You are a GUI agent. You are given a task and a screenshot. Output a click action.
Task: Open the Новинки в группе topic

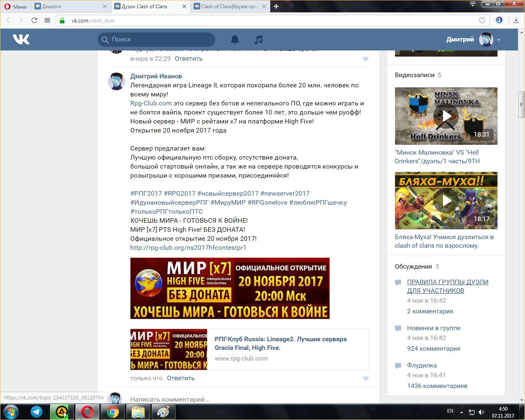[x=434, y=328]
